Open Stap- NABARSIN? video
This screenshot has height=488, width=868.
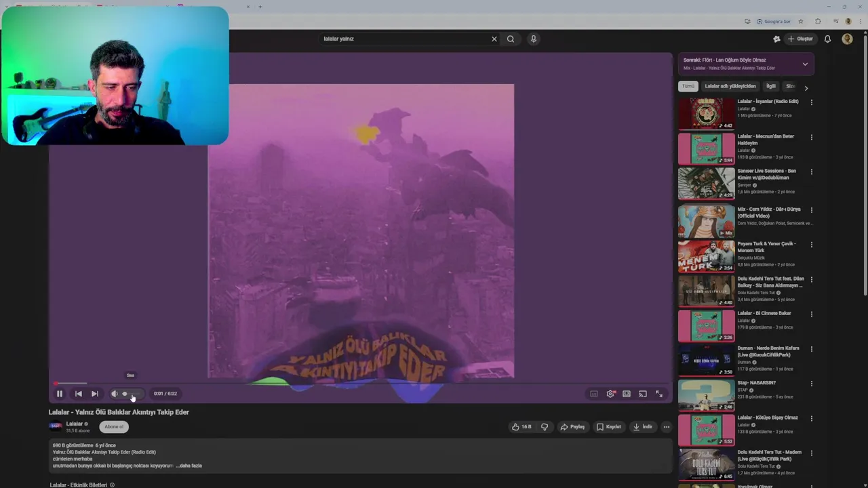point(707,396)
